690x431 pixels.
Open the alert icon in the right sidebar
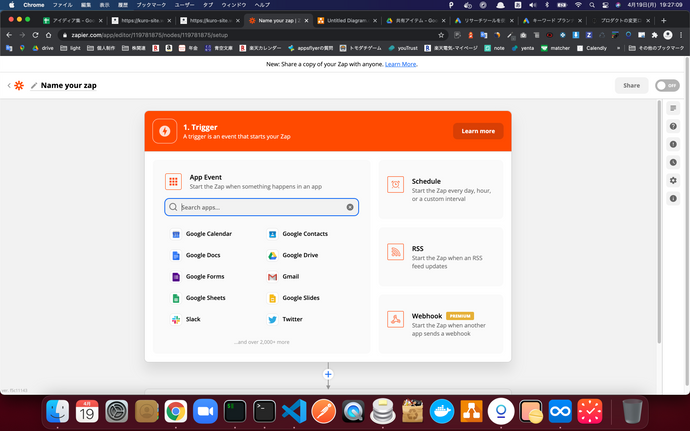[x=673, y=144]
